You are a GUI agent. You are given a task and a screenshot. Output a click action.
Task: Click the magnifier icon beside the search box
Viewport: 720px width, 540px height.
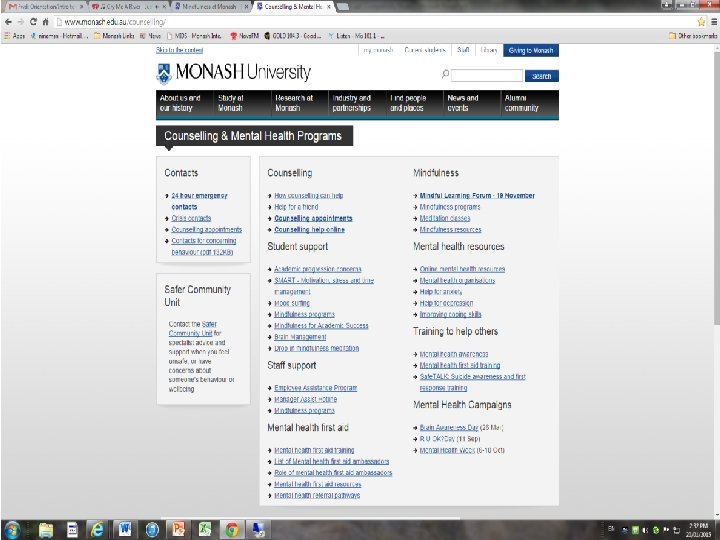coord(445,74)
